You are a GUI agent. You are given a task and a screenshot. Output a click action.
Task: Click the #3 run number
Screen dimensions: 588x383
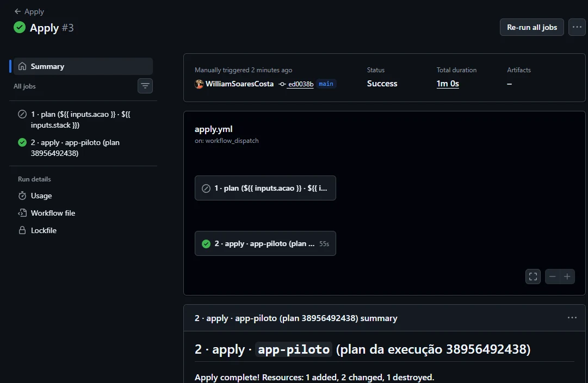[x=67, y=28]
